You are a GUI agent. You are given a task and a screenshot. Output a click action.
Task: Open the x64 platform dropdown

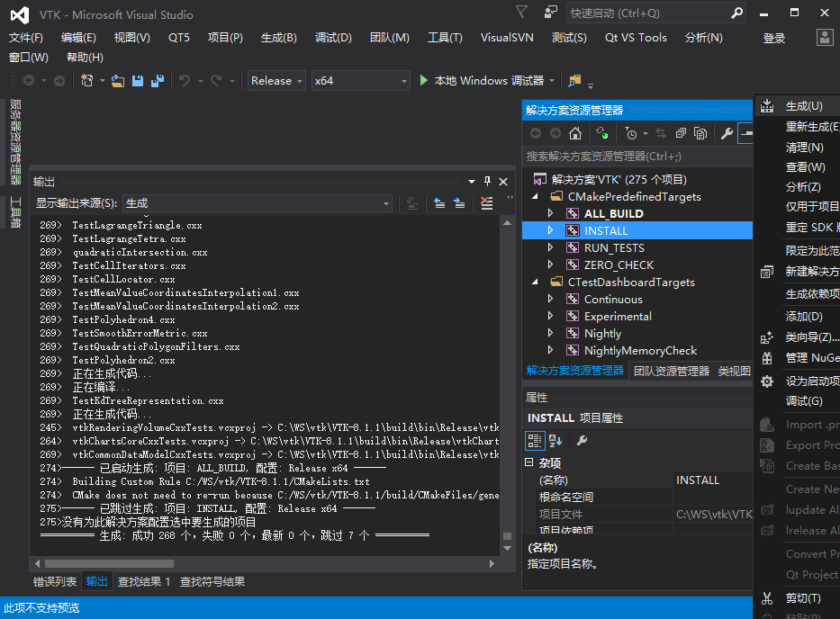360,81
